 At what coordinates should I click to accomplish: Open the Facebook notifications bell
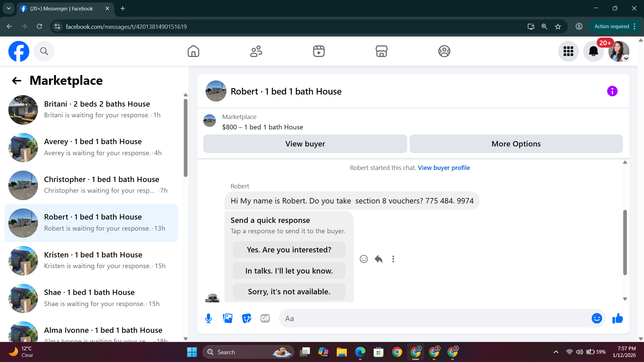point(593,51)
